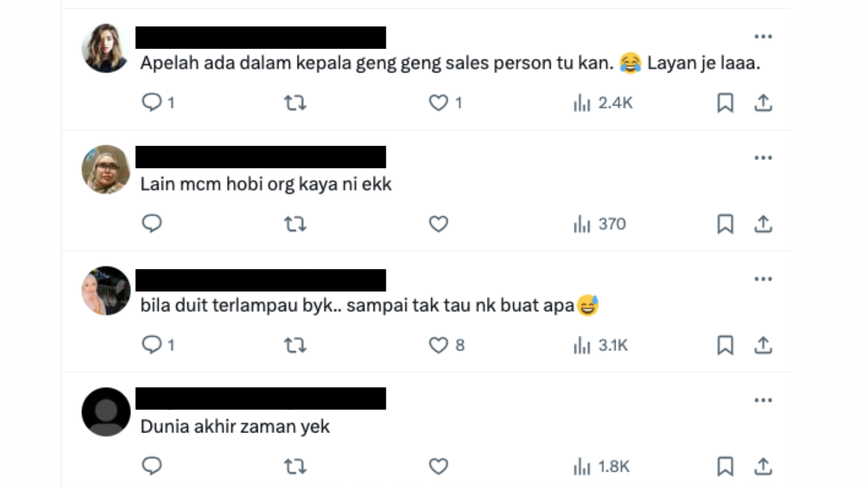Open the default gray avatar profile
The height and width of the screenshot is (488, 868).
point(106,412)
